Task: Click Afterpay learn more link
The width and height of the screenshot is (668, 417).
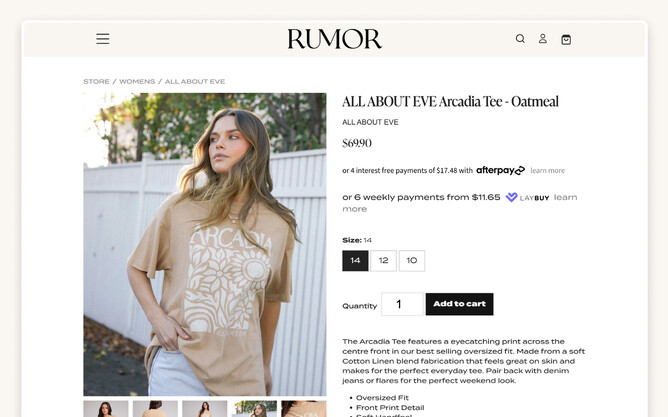Action: tap(547, 170)
